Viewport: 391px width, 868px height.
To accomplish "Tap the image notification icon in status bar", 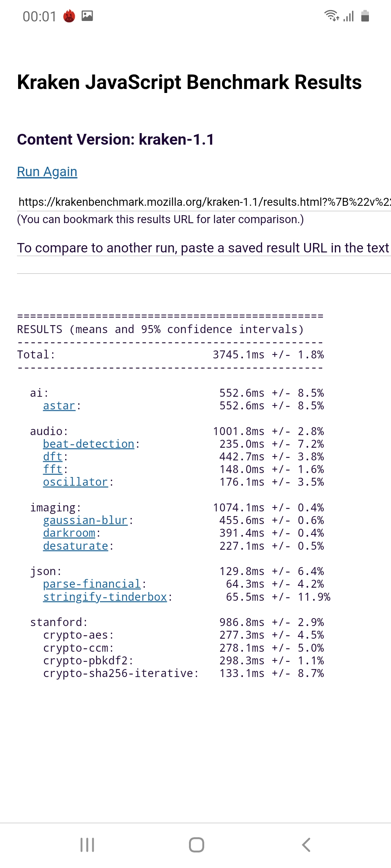I will click(87, 16).
